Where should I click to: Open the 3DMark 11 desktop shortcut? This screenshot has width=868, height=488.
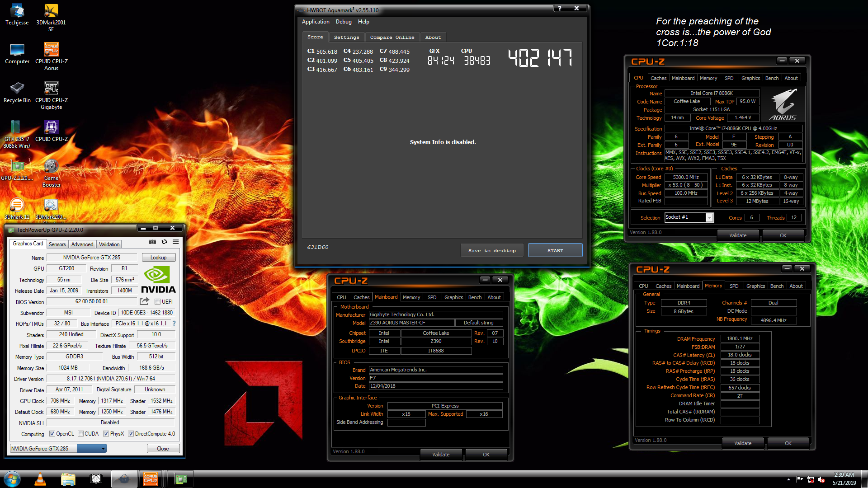[x=17, y=209]
